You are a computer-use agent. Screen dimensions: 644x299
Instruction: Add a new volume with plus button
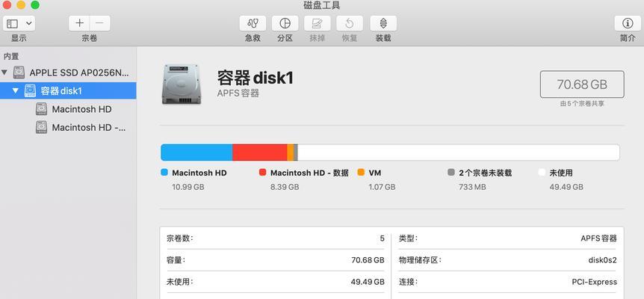point(79,23)
